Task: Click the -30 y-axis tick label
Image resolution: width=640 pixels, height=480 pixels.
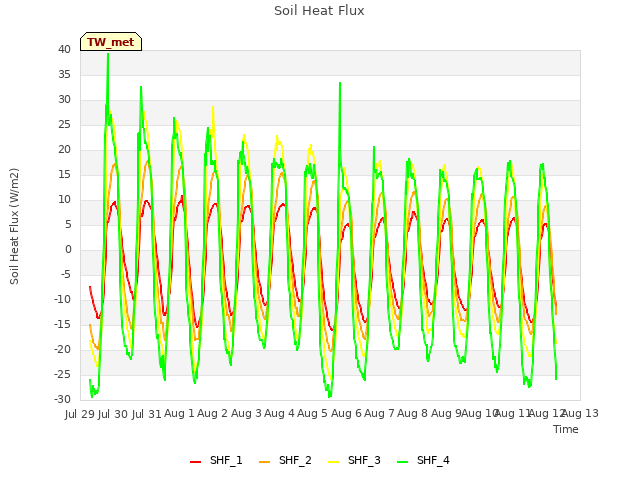Action: (63, 399)
